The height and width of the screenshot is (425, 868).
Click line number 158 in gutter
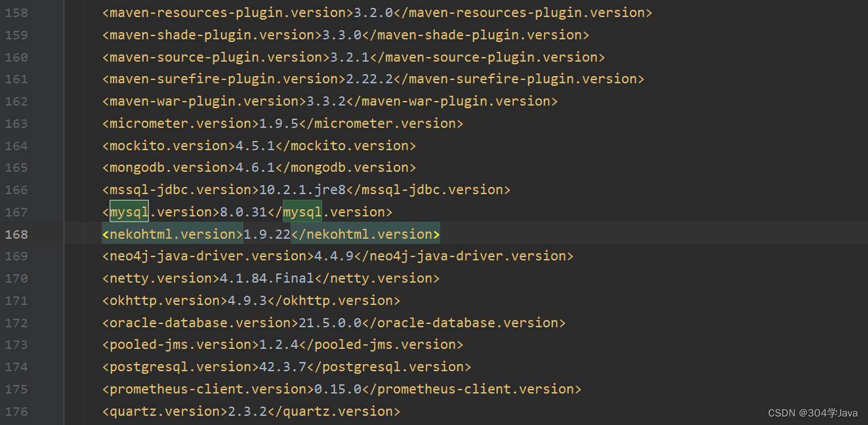click(16, 12)
